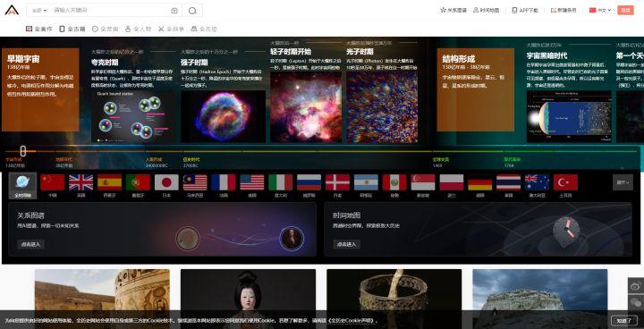Select the France flag icon
This screenshot has height=329, width=644.
224,182
